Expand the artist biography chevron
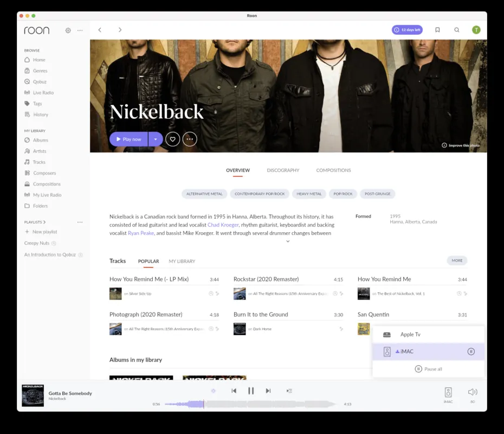The width and height of the screenshot is (504, 434). pos(288,241)
